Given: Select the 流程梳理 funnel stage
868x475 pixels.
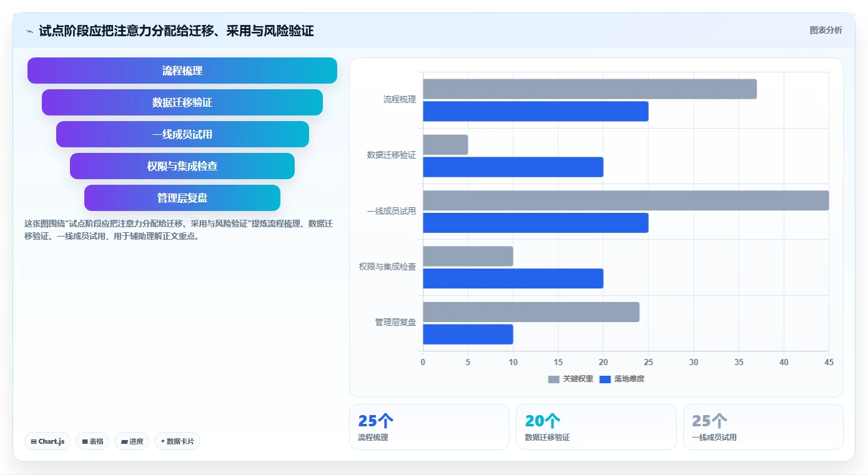Looking at the screenshot, I should tap(182, 71).
